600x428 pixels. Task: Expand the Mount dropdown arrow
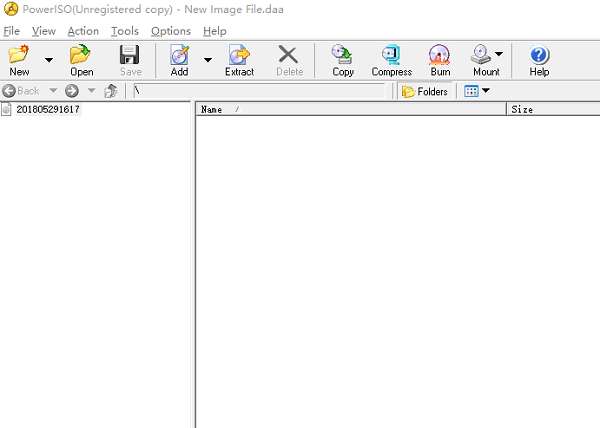pos(499,54)
